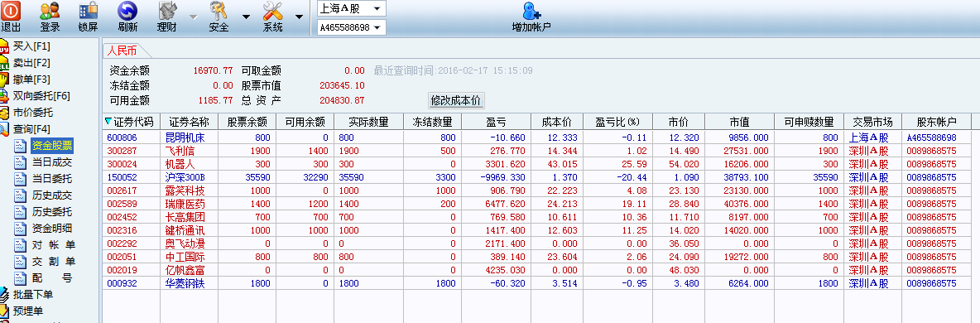
Task: Open 撤单[F3] in sidebar
Action: [31, 80]
